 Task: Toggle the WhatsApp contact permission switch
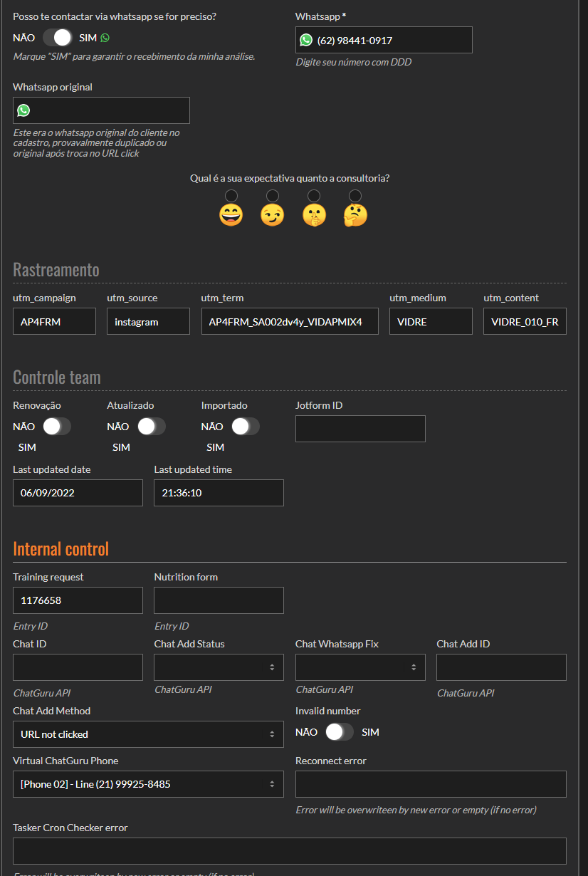pos(57,38)
